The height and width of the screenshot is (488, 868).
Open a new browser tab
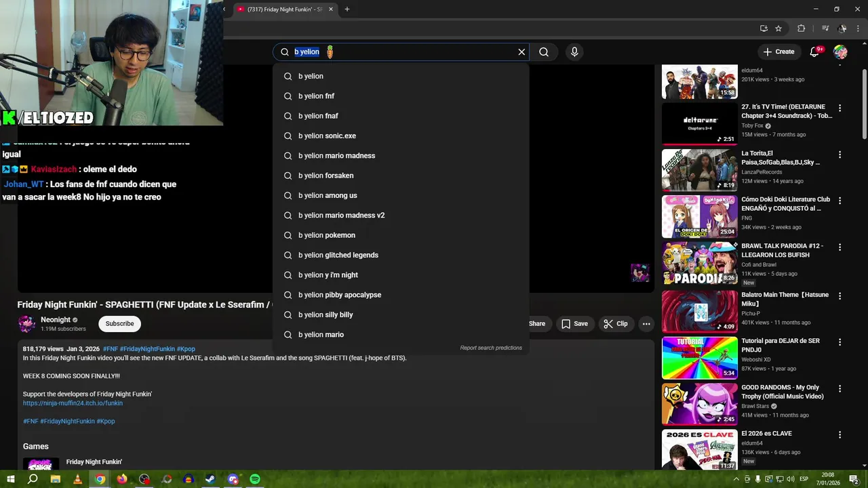point(347,9)
